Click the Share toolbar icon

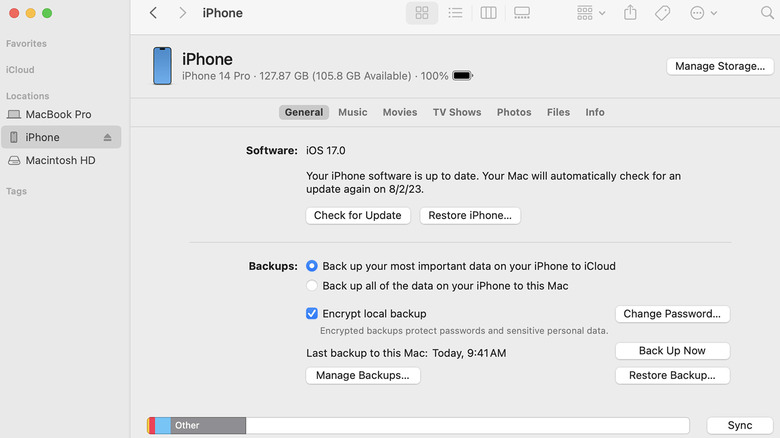click(x=630, y=13)
